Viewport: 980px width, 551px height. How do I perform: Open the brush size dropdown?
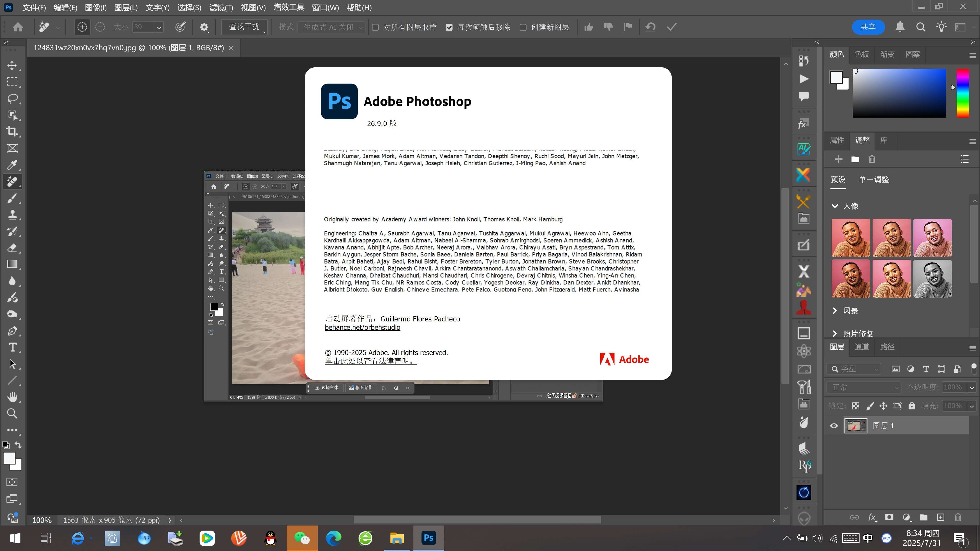point(159,27)
